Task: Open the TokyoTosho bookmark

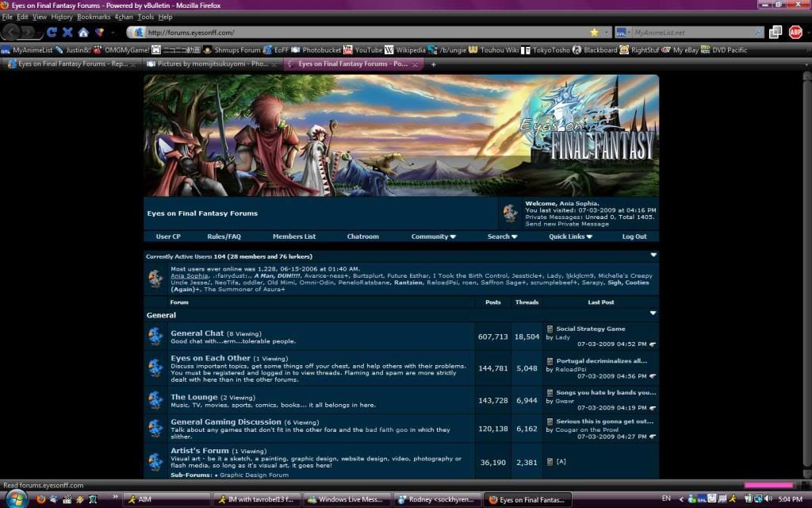Action: (x=546, y=50)
